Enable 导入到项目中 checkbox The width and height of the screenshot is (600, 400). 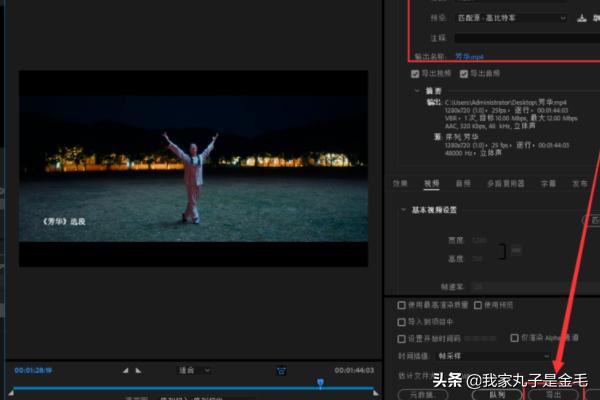(402, 321)
